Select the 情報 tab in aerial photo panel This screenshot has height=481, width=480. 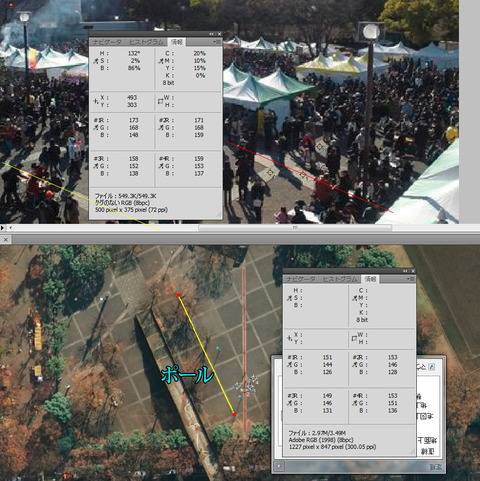[x=370, y=279]
